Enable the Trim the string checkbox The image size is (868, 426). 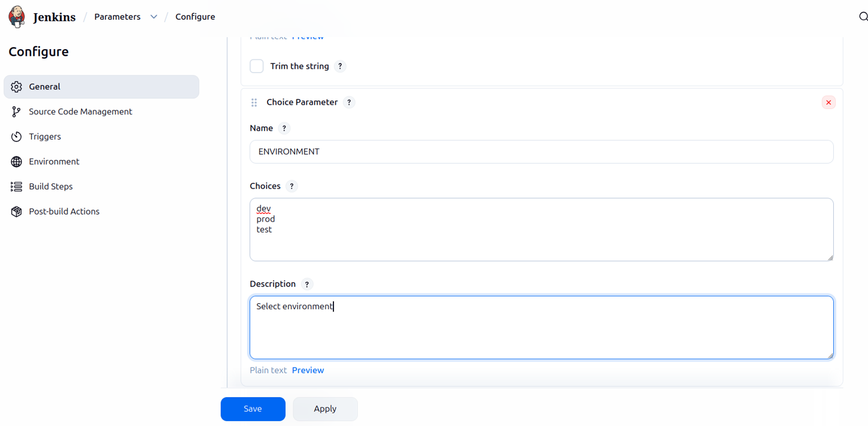point(256,66)
